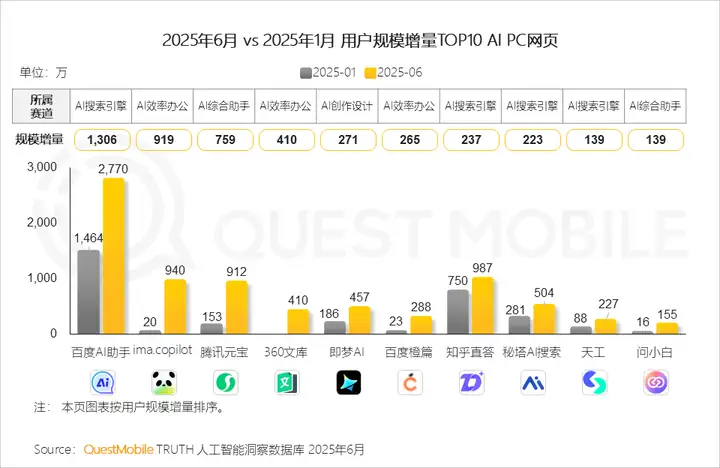Click the 知乎直答 axis label
The width and height of the screenshot is (720, 468).
pos(470,352)
